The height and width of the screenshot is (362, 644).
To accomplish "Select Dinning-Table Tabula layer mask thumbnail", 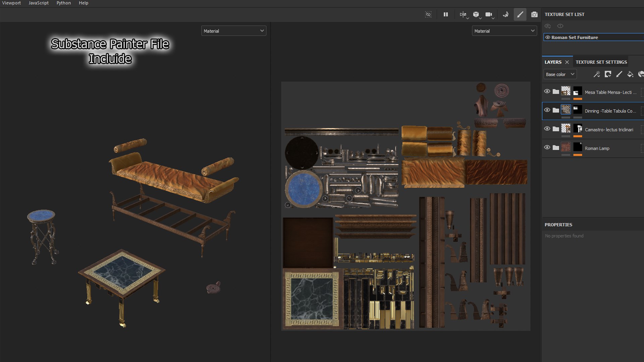I will click(x=578, y=109).
